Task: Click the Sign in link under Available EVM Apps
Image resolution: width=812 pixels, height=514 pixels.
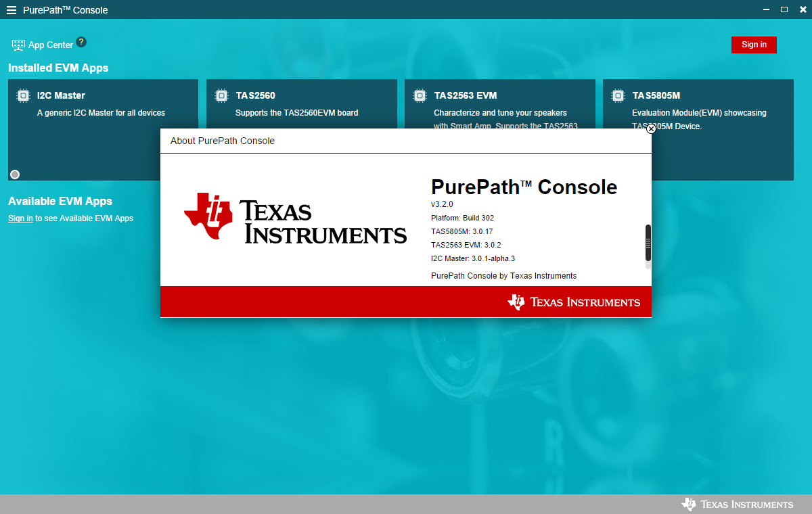Action: (x=20, y=218)
